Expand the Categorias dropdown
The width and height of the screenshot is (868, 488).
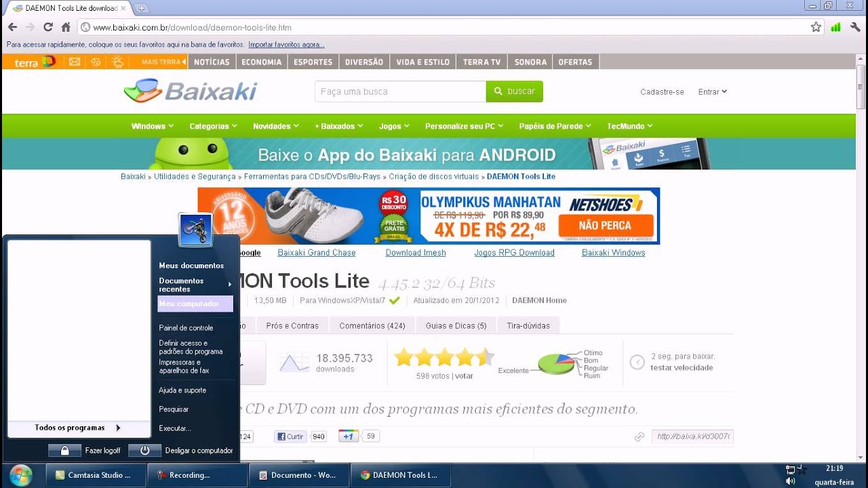[213, 126]
